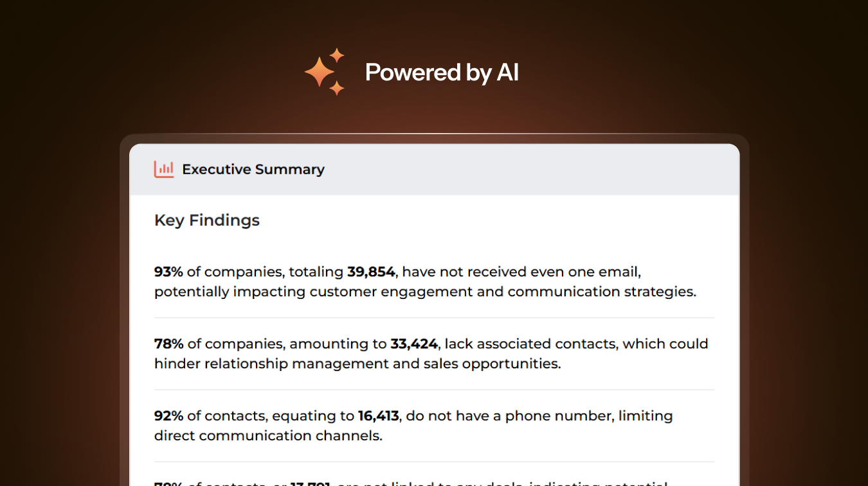Select the bold 16,413 contact count
Image resolution: width=868 pixels, height=486 pixels.
point(379,416)
